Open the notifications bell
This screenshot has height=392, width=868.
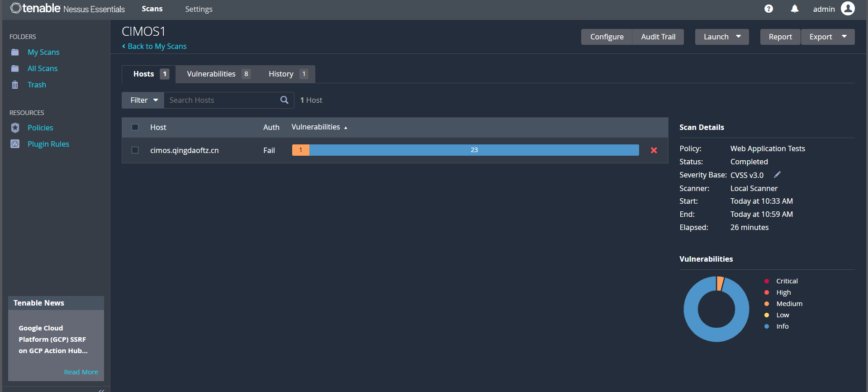tap(795, 9)
